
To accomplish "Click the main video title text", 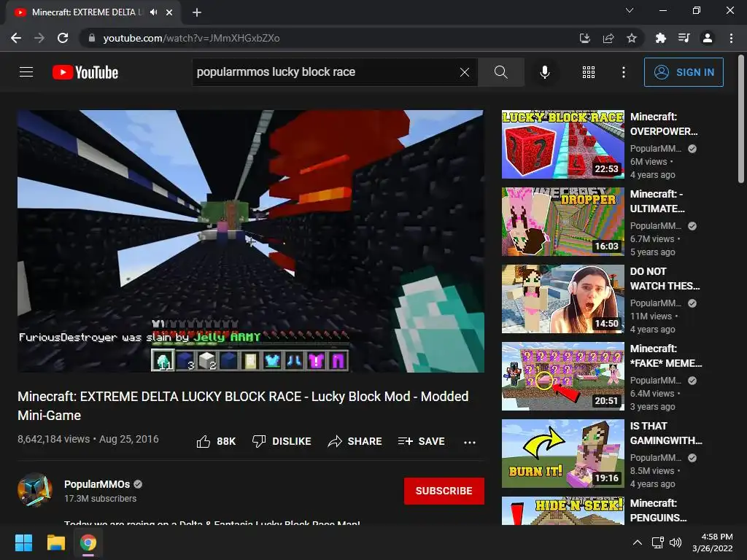I will point(243,405).
